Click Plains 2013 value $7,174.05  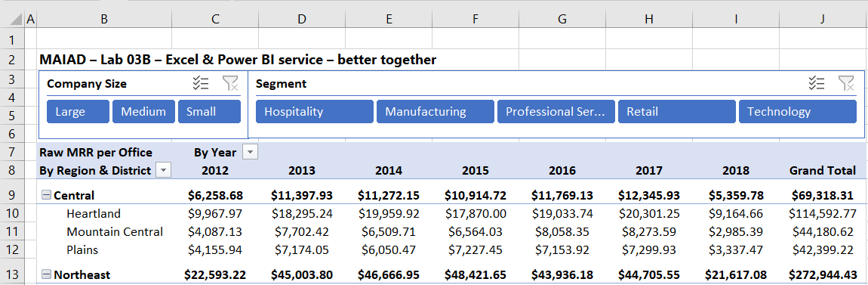pos(302,250)
